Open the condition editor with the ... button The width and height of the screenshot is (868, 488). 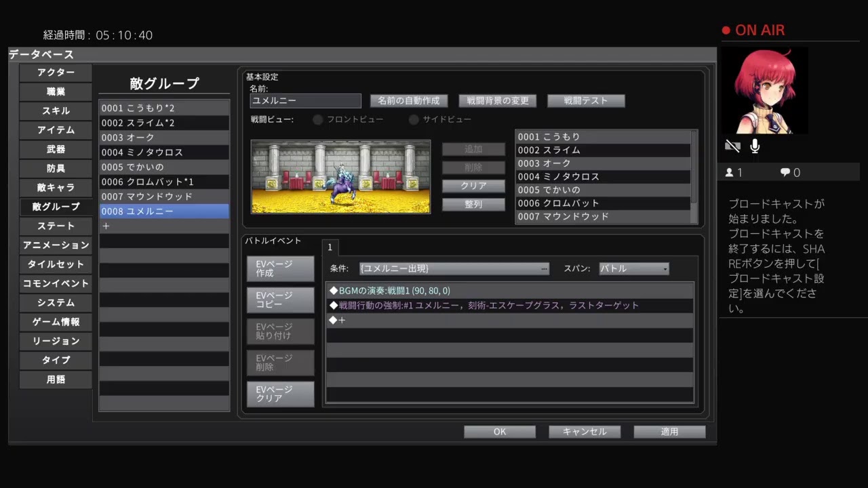544,268
